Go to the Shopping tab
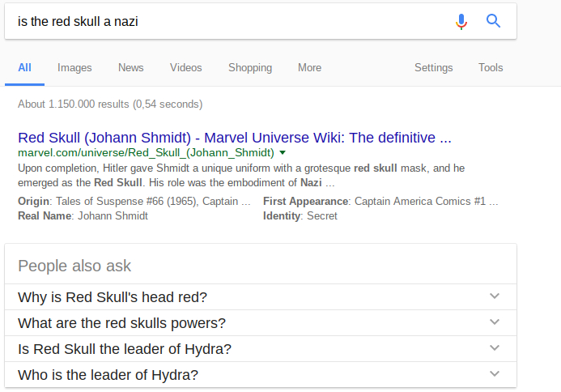 tap(250, 68)
